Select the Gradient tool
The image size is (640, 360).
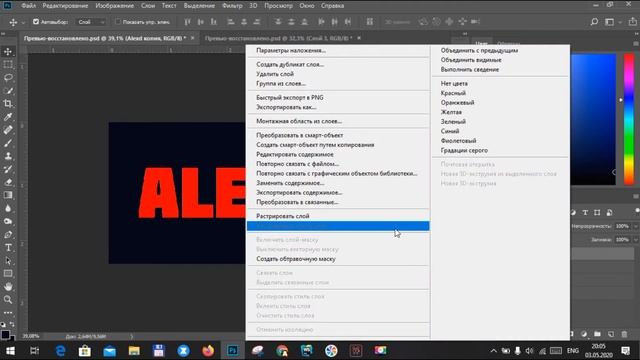click(8, 195)
